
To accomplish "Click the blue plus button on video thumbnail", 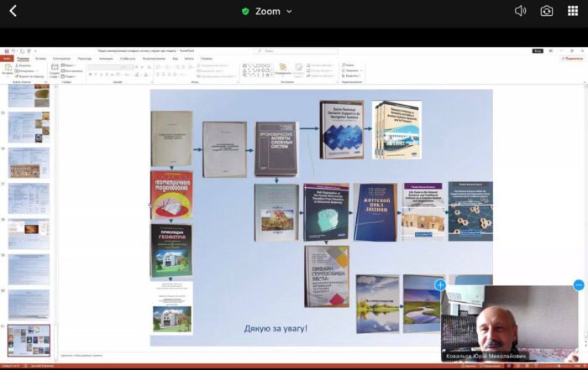I will (440, 285).
